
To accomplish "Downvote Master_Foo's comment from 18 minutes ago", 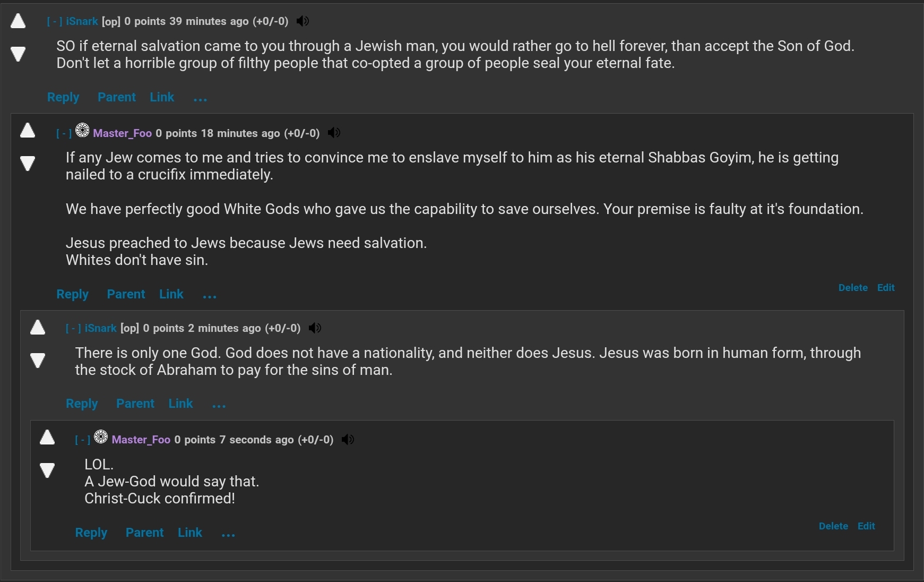I will [x=28, y=163].
